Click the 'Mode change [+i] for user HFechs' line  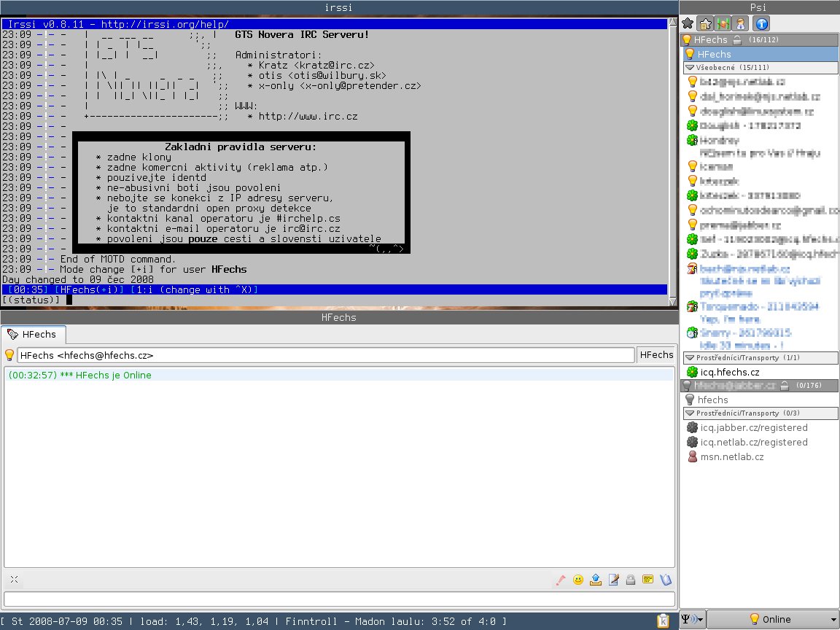[x=153, y=270]
